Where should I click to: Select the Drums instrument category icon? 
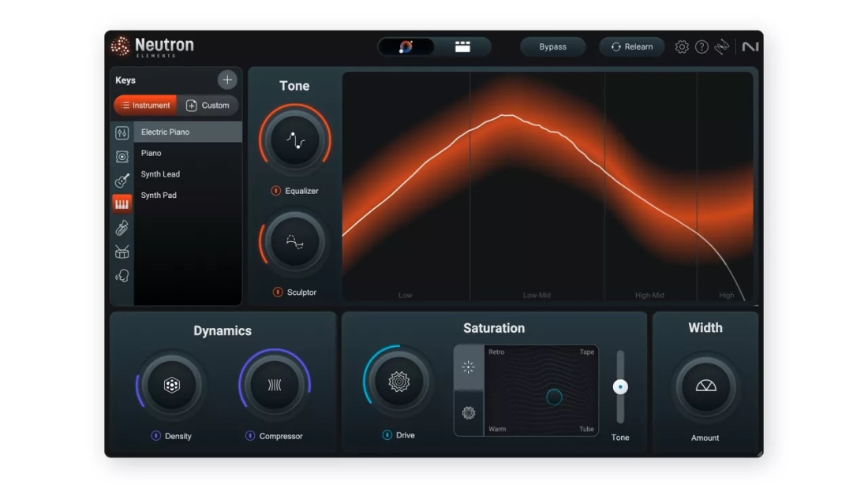122,251
